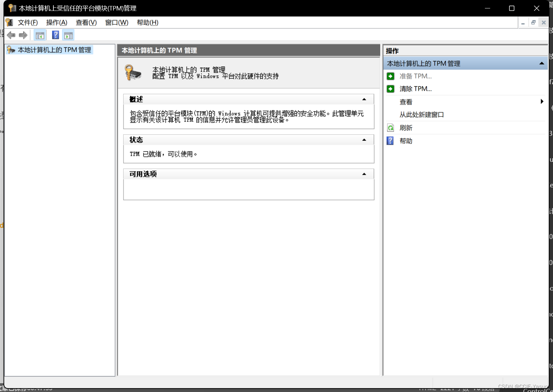The image size is (553, 392).
Task: Click the 配置 TPM 以及 Windows subtitle text
Action: [215, 76]
